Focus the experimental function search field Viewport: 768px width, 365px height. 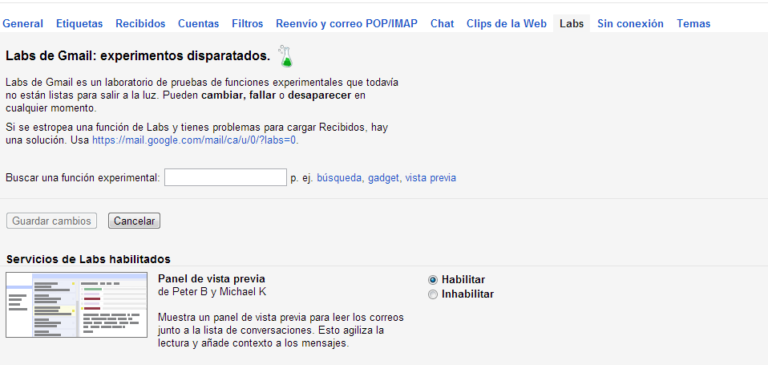tap(225, 177)
